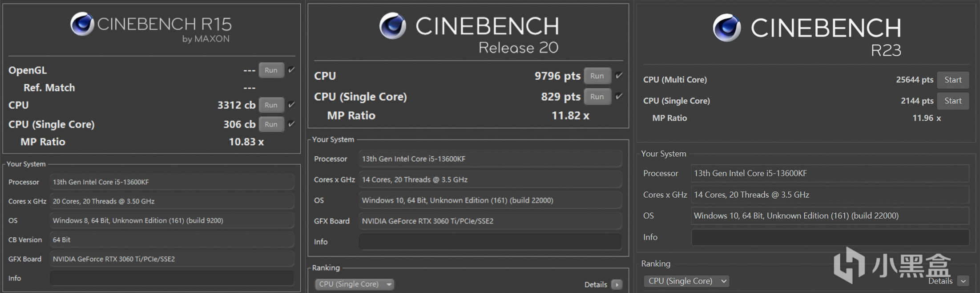The width and height of the screenshot is (980, 293).
Task: Select CB Version field showing 64 Bit
Action: point(172,240)
